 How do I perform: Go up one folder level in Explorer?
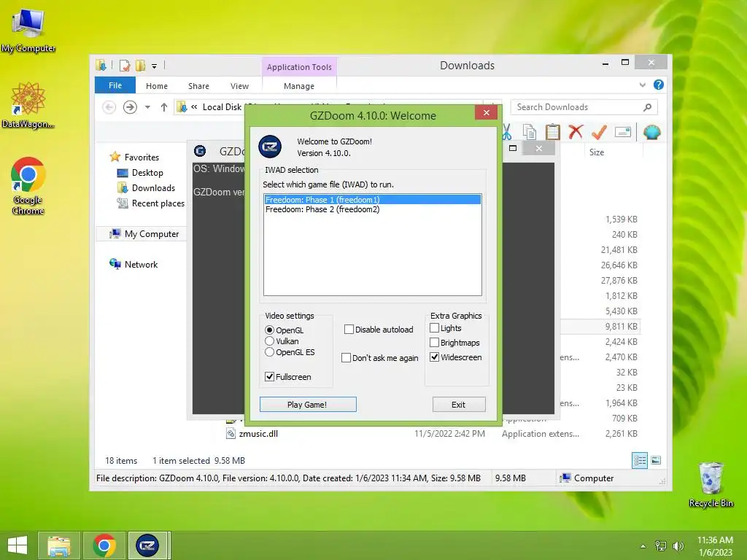164,107
